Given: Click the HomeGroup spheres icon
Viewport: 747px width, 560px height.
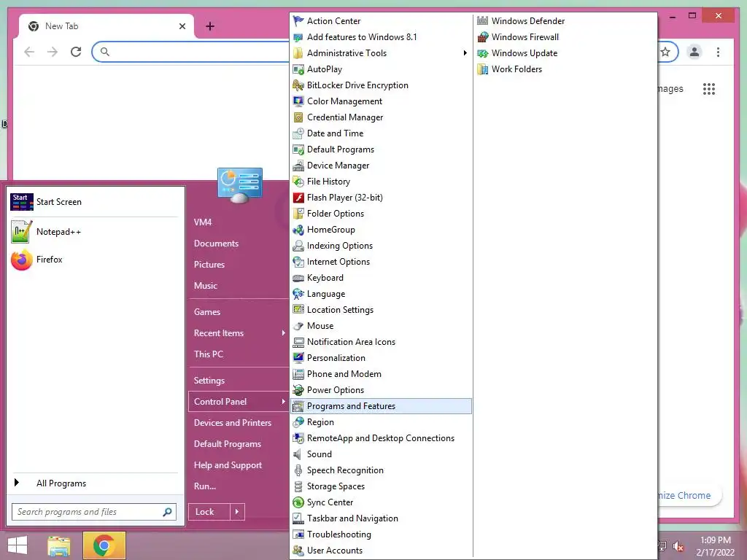Looking at the screenshot, I should tap(298, 230).
